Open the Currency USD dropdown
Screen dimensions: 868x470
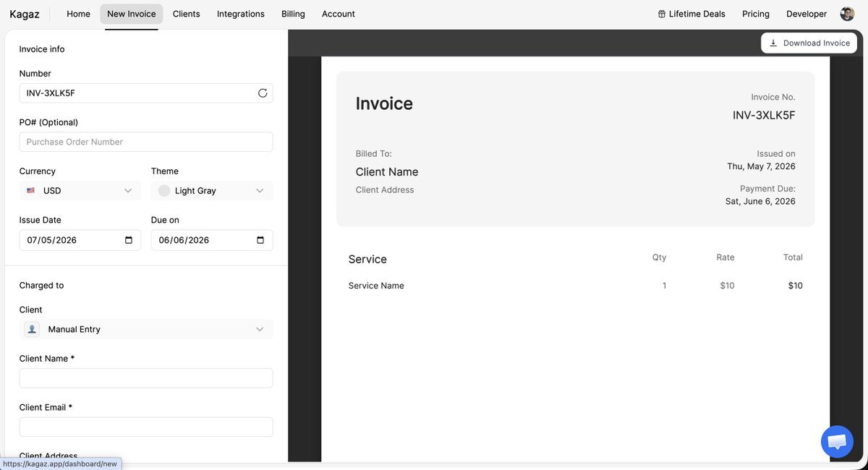point(80,191)
